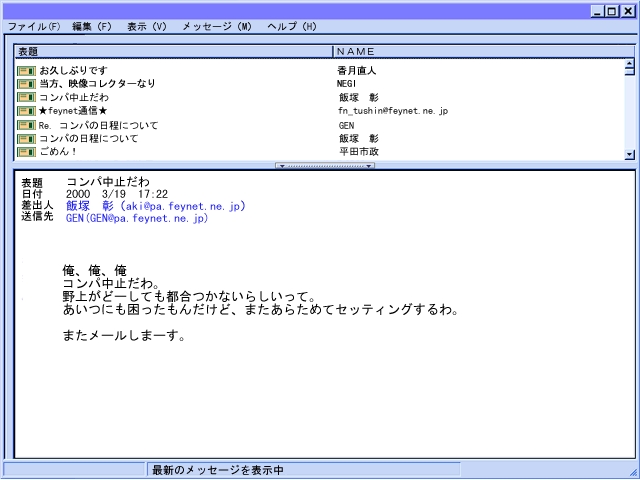Screen dimensions: 640x480
Task: Open the ヘルプ (H) menu
Action: coord(292,27)
